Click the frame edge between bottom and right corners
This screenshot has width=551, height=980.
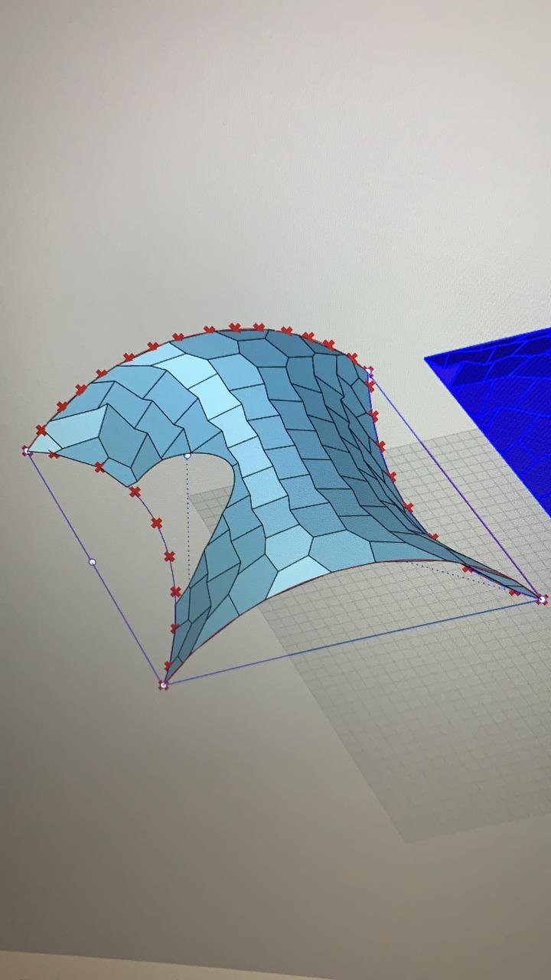[x=352, y=642]
